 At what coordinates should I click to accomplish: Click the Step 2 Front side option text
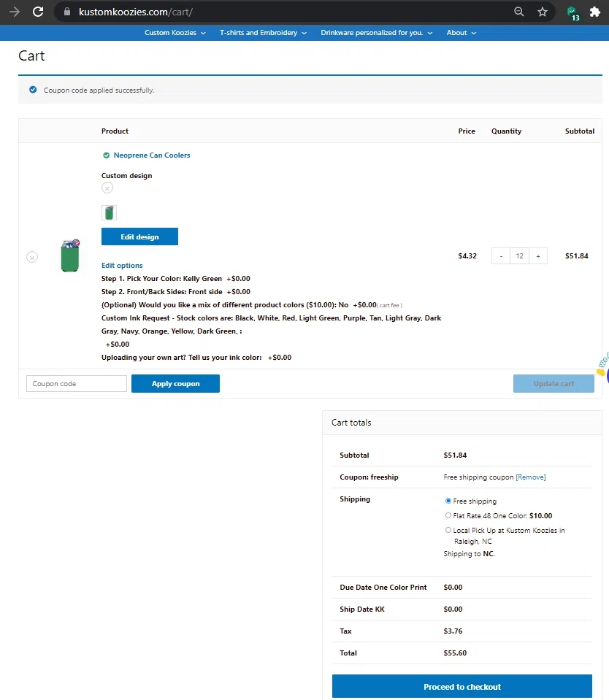pos(175,291)
